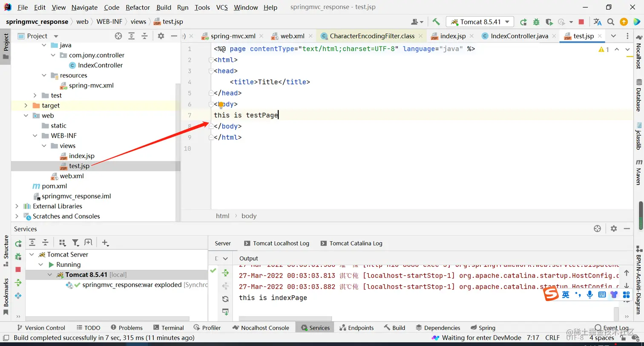Toggle the Nocalhost side panel
This screenshot has height=346, width=644.
click(639, 51)
